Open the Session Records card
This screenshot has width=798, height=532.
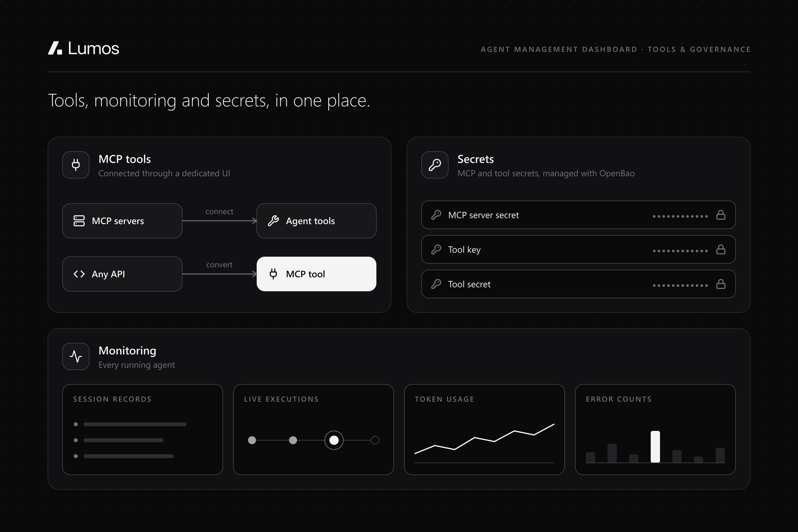coord(143,430)
